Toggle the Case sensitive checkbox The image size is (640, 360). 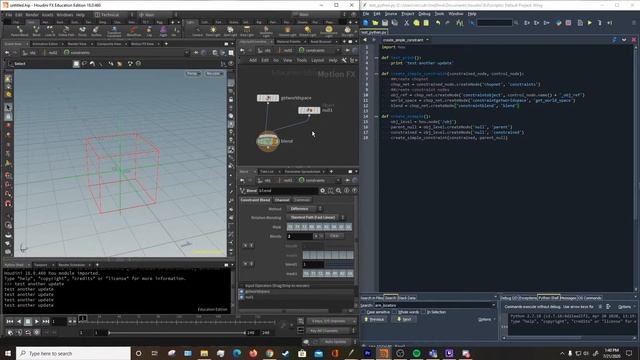point(364,312)
